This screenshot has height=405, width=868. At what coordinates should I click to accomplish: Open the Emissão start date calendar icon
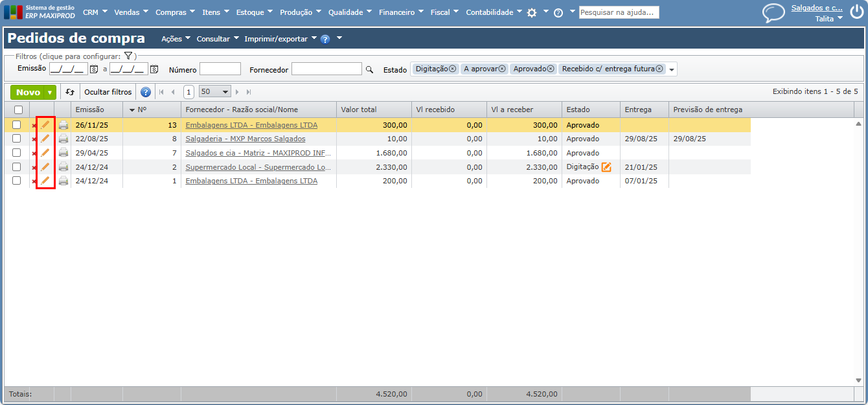pos(93,69)
